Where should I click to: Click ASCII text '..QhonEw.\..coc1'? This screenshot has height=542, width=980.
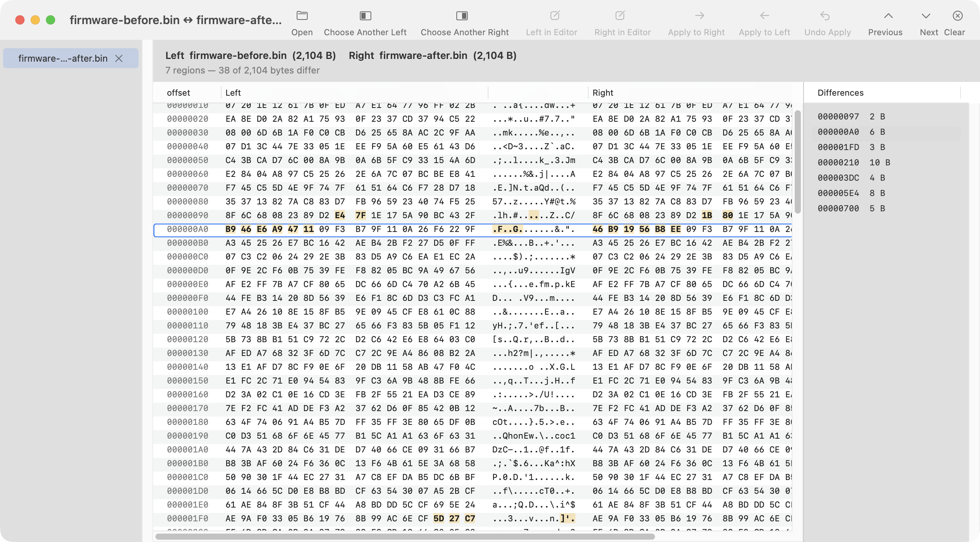coord(534,436)
